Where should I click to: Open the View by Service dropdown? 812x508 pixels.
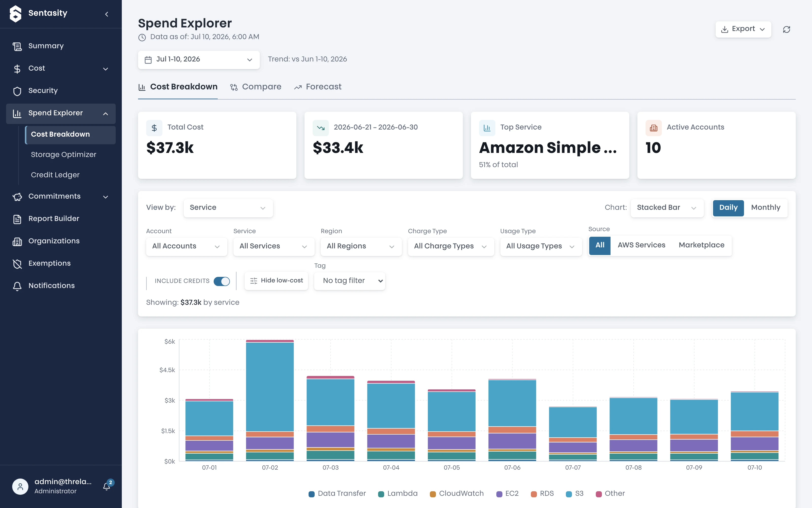coord(228,208)
